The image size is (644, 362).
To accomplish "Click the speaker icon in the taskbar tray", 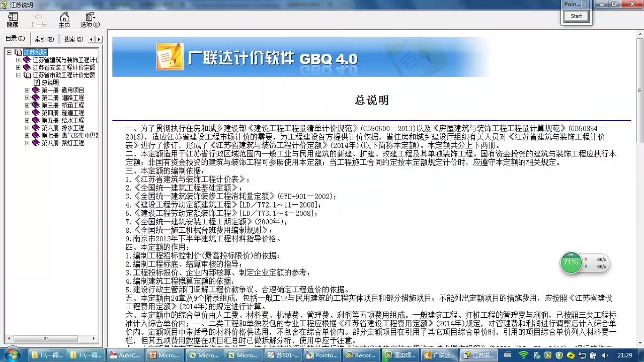I will pos(605,355).
